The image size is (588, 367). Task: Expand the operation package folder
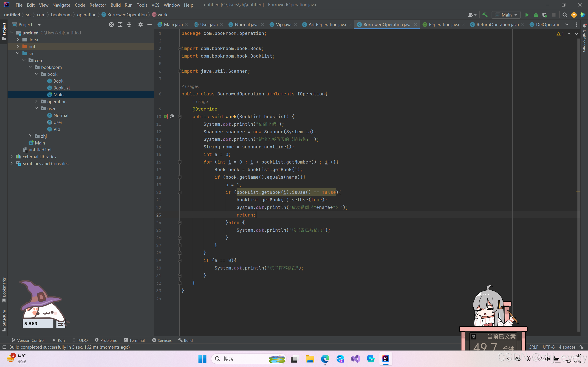(37, 101)
